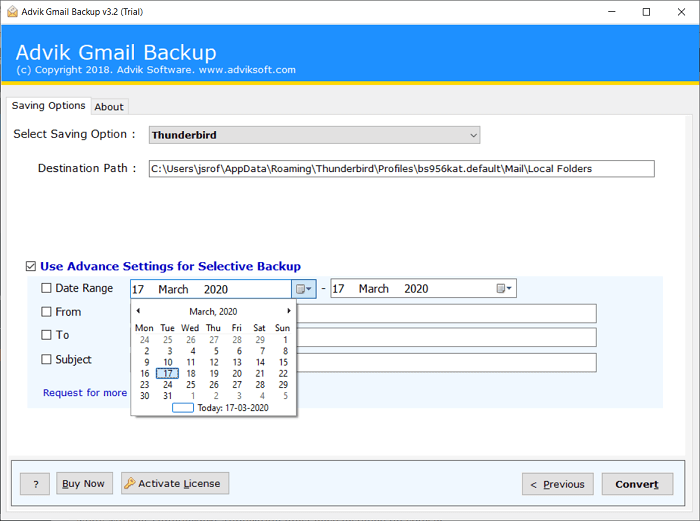Pick March 29 in the calendar
The width and height of the screenshot is (700, 521).
coord(283,385)
